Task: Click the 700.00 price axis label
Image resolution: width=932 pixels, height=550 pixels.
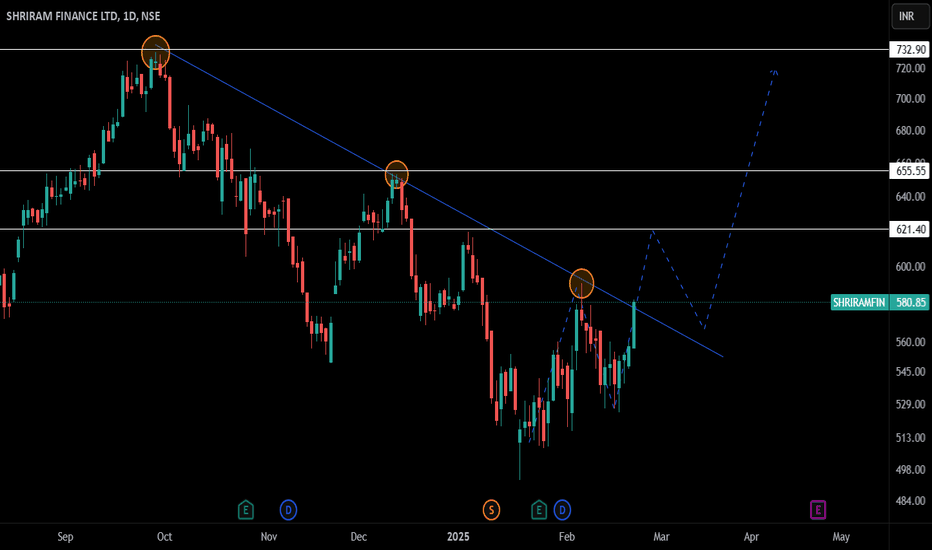Action: coord(911,99)
